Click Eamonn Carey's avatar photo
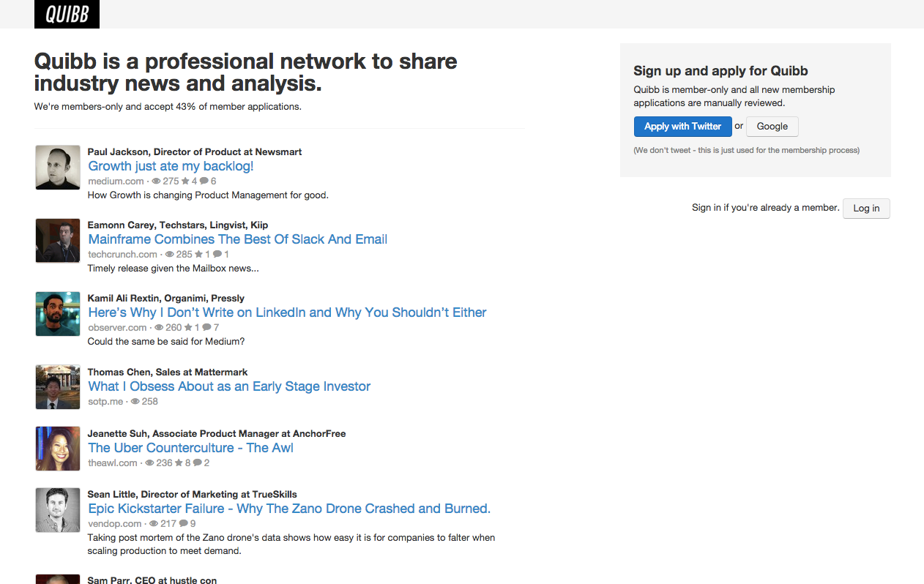The width and height of the screenshot is (924, 584). click(58, 241)
